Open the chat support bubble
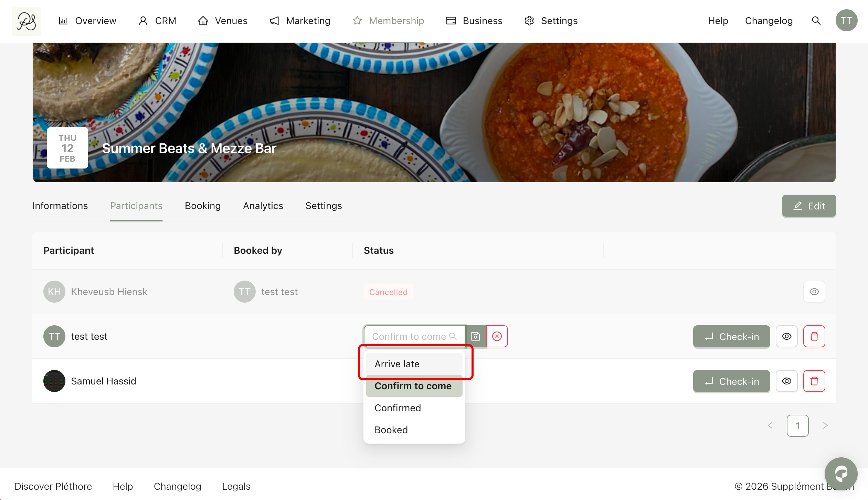 [x=841, y=474]
